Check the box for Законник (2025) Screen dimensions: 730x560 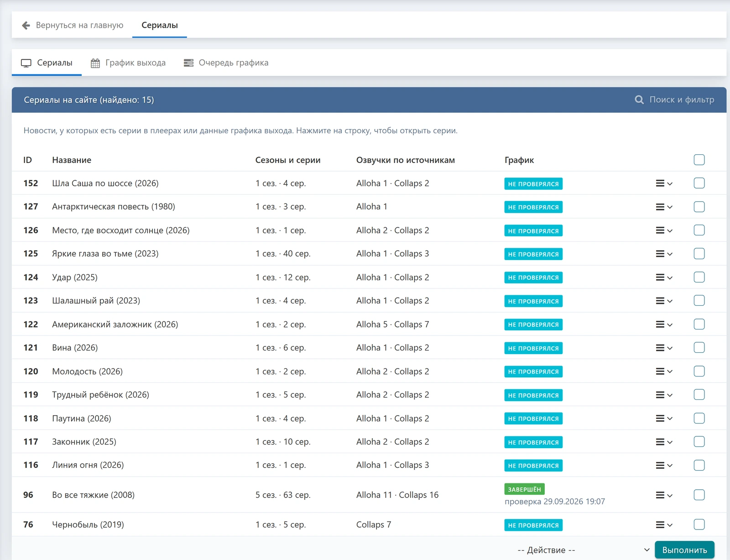[x=699, y=441]
